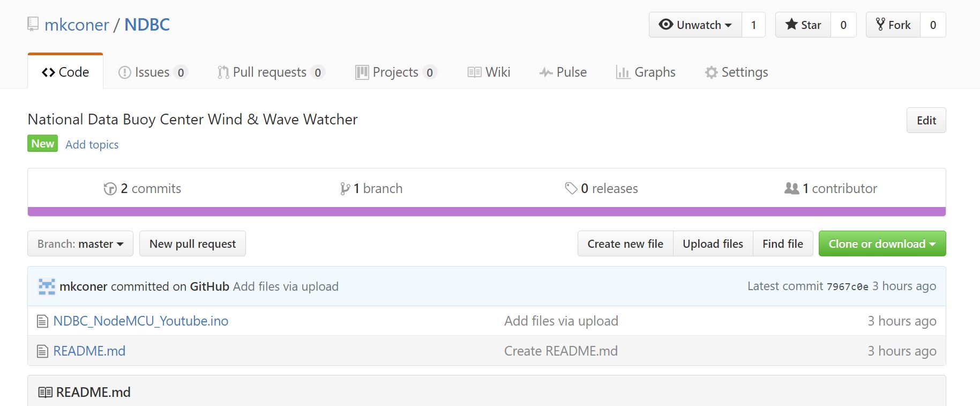Open the Unwatch notifications dropdown
980x406 pixels.
695,25
